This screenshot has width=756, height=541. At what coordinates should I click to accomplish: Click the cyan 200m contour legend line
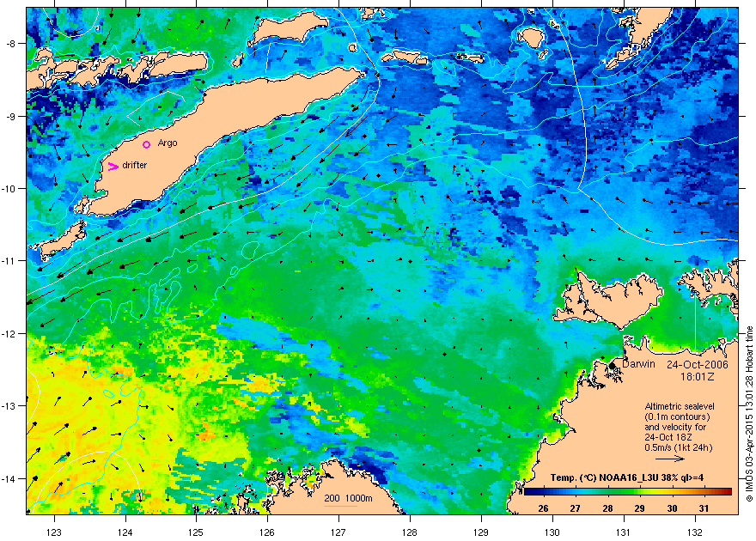(340, 507)
